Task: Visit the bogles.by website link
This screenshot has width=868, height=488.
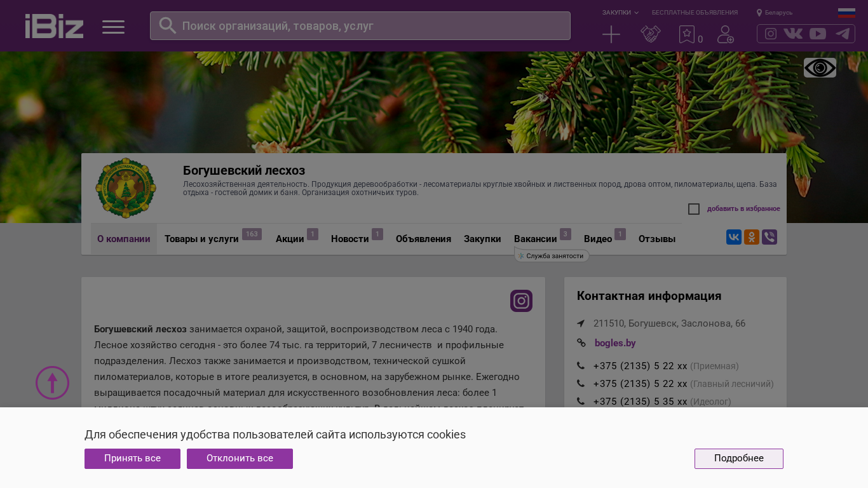Action: pos(615,343)
